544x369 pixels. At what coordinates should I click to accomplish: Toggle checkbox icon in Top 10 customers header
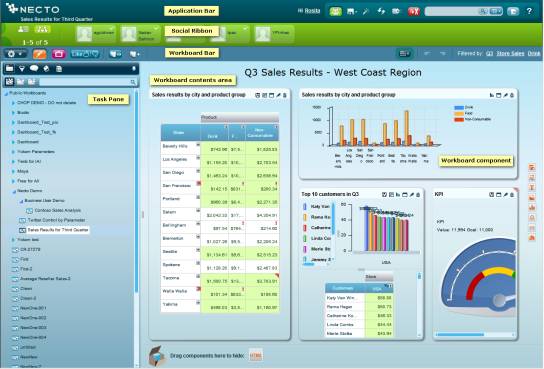(384, 195)
